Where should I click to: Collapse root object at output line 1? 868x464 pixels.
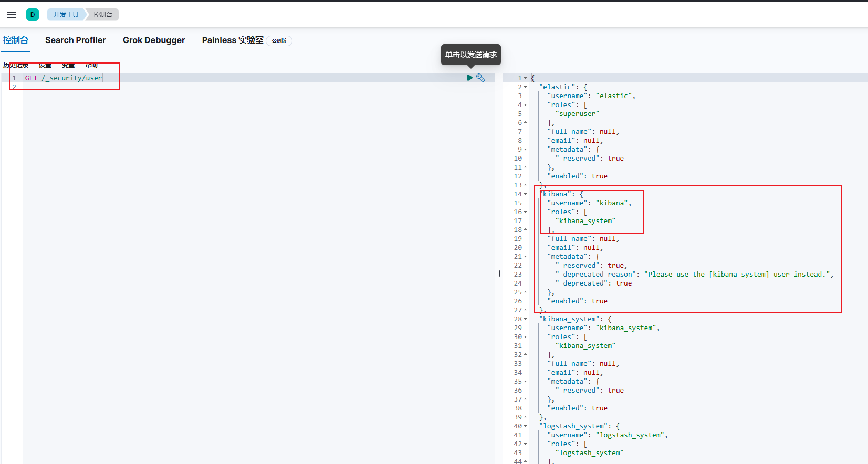(526, 78)
